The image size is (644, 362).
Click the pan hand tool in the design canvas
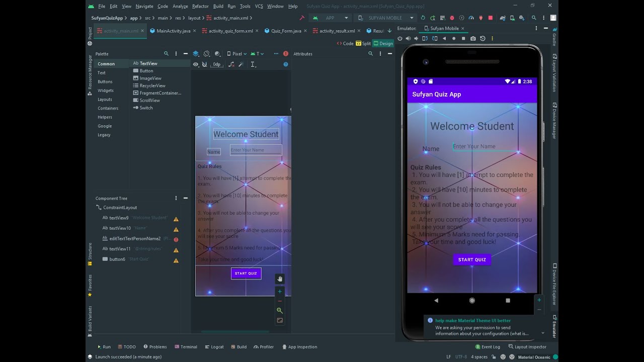pyautogui.click(x=280, y=279)
